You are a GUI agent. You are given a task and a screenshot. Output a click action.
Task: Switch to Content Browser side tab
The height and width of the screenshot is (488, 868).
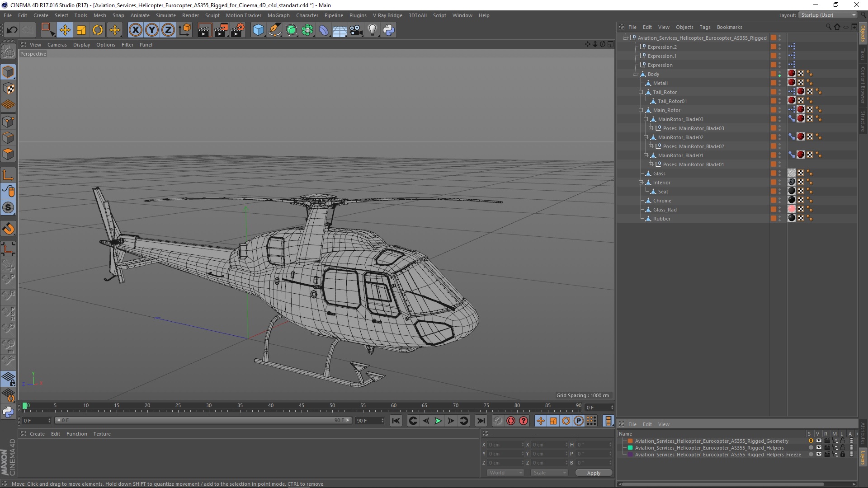point(863,85)
